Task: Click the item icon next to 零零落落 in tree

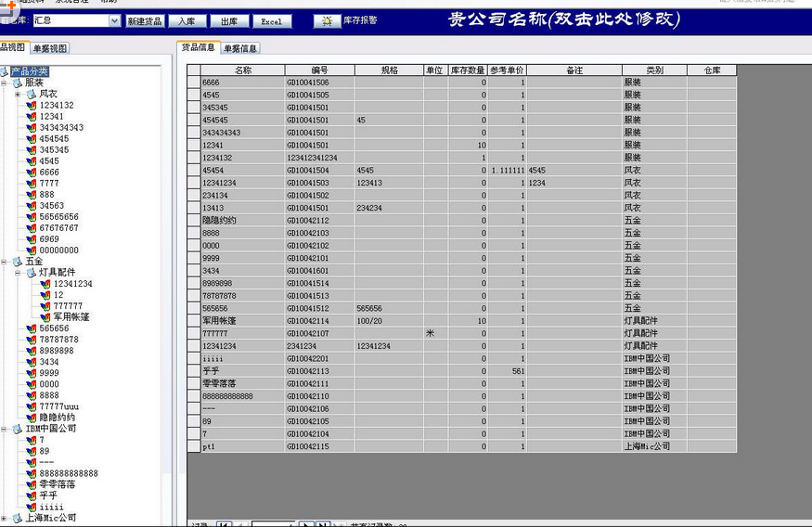Action: tap(32, 484)
